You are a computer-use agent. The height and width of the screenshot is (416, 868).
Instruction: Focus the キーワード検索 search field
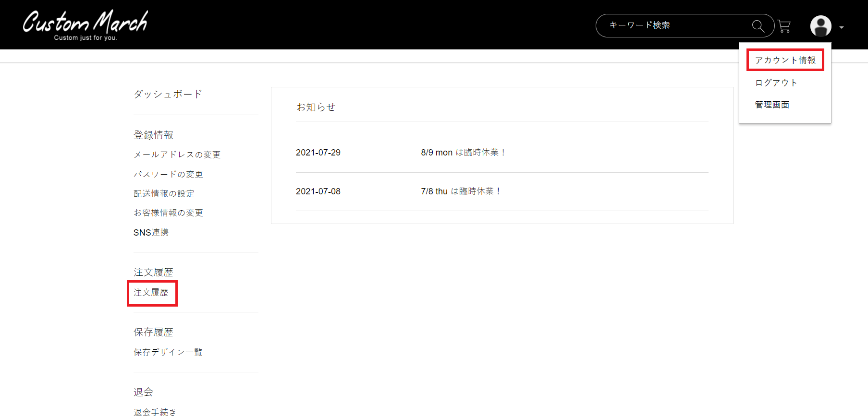tap(677, 25)
